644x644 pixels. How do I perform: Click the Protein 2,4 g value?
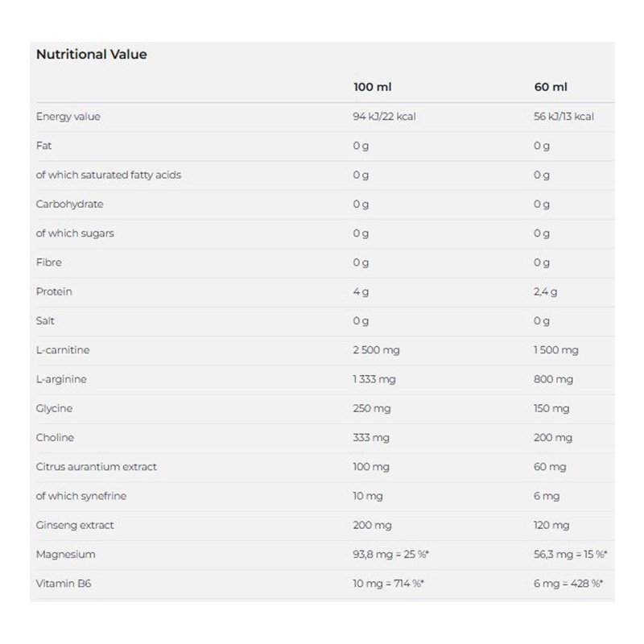(x=545, y=291)
